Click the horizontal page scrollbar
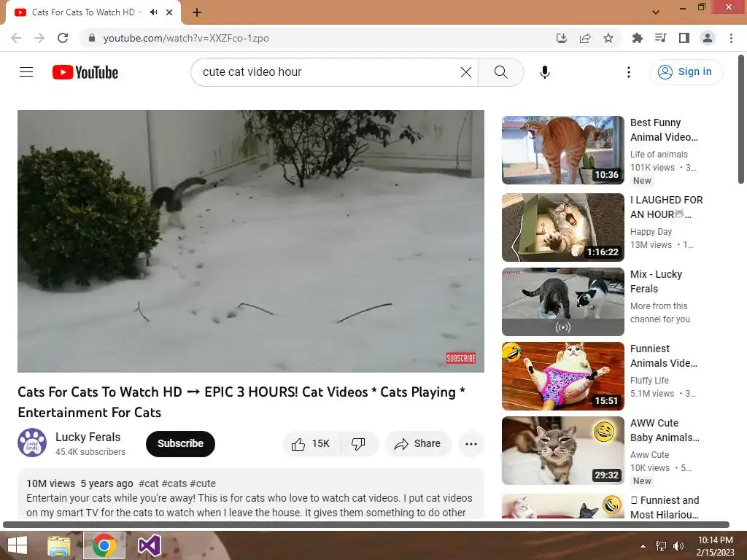The height and width of the screenshot is (560, 747). point(366,525)
